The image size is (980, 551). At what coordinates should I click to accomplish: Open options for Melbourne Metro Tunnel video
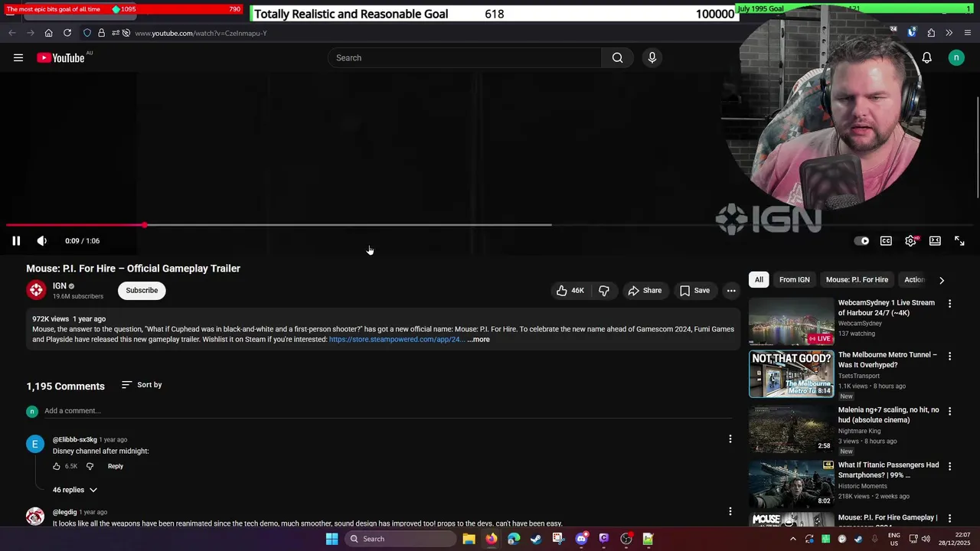coord(949,357)
